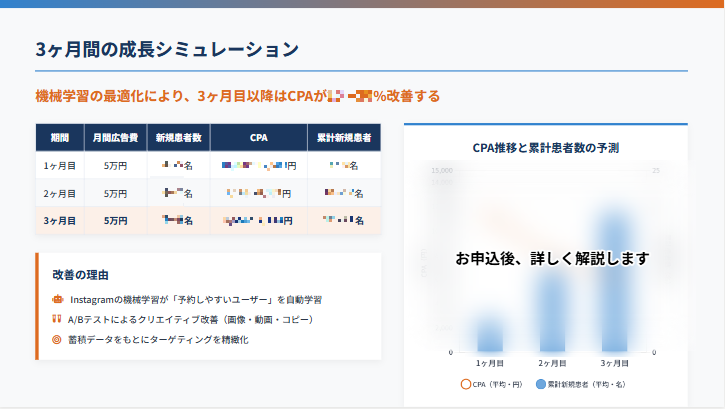Click the 1ヶ月目 bar in the chart
725x409 pixels.
tap(490, 336)
